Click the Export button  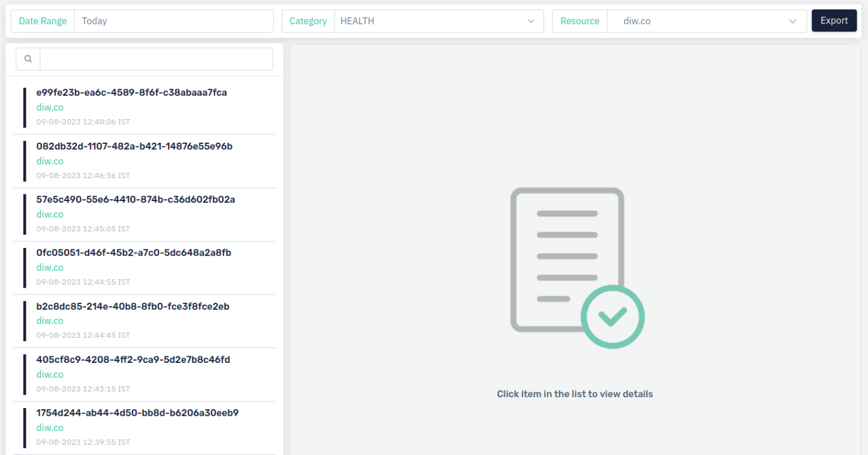click(834, 20)
